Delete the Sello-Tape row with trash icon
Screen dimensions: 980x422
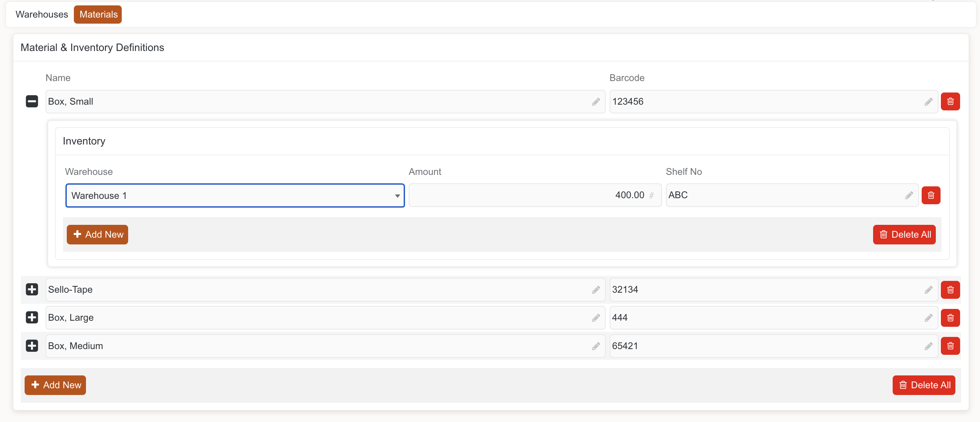950,290
